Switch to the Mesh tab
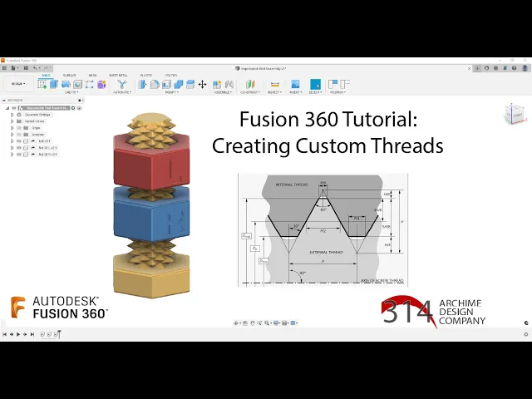Screen dimensions: 532x399 [x=92, y=76]
